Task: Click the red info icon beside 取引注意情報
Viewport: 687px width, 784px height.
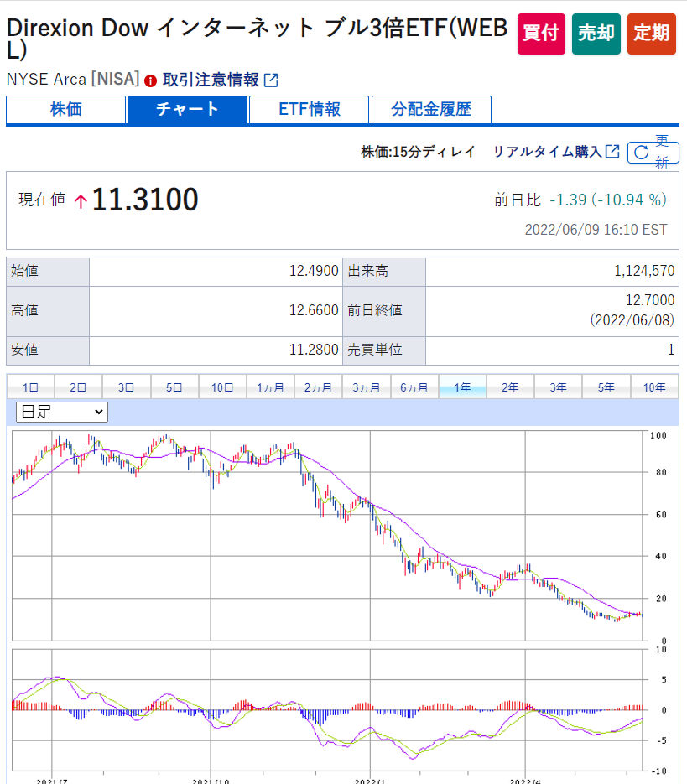Action: pyautogui.click(x=151, y=80)
